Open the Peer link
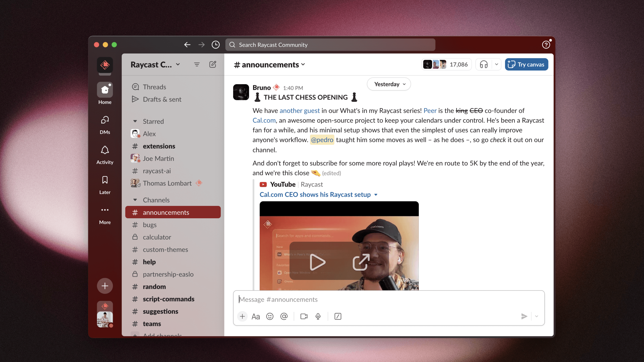The width and height of the screenshot is (644, 362). (430, 110)
